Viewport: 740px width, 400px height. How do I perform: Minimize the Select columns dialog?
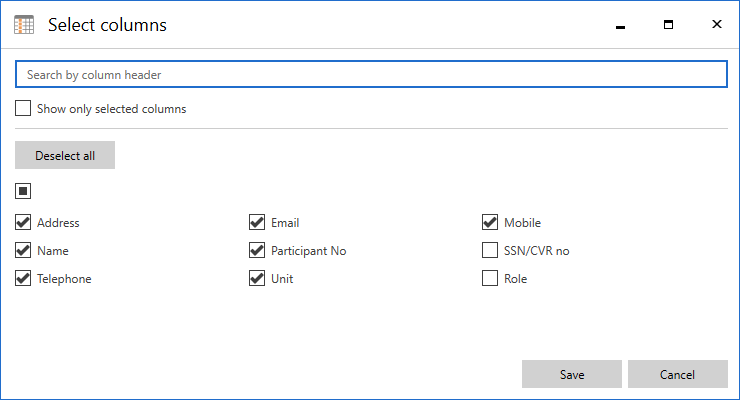(x=621, y=25)
